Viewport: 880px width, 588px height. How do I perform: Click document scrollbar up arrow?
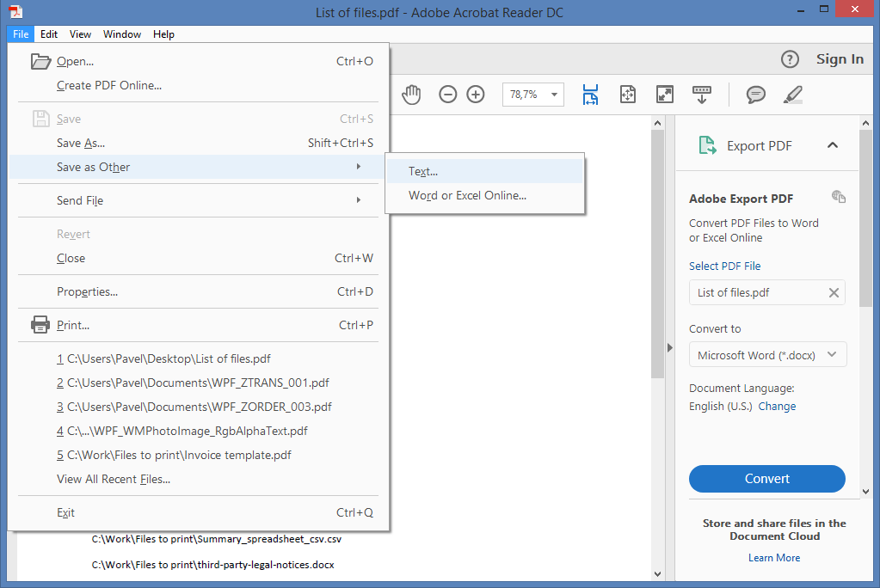(x=658, y=123)
